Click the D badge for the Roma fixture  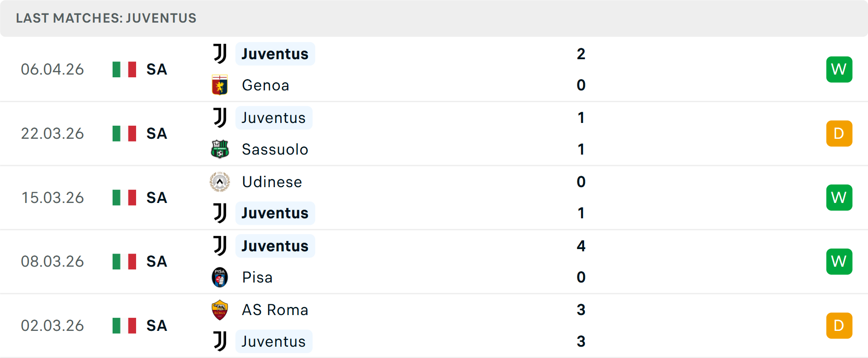pyautogui.click(x=839, y=325)
